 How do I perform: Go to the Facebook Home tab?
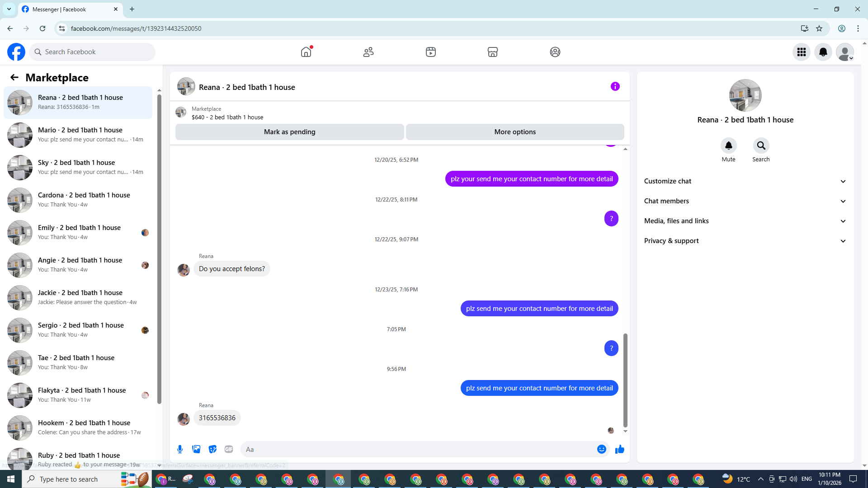(306, 52)
